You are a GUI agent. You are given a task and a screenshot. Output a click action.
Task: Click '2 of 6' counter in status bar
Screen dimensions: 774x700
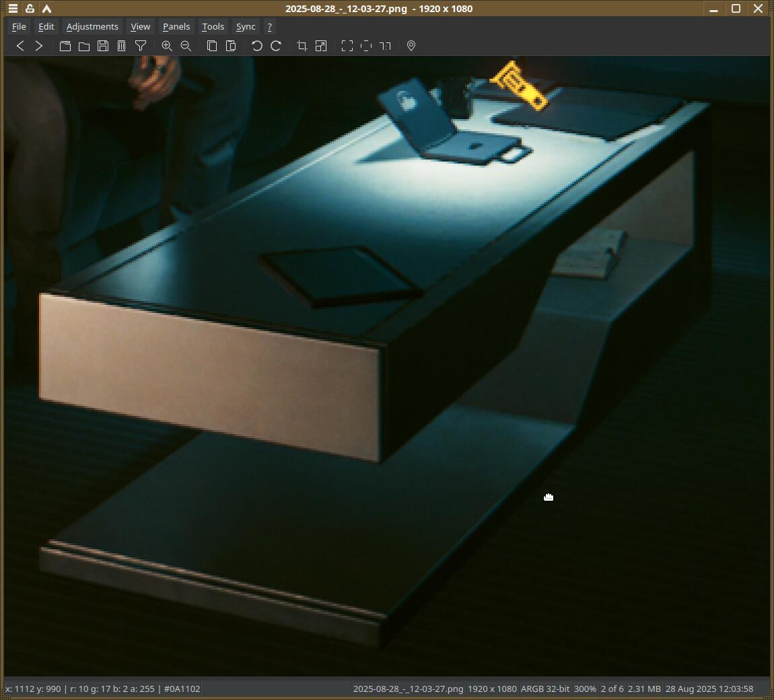pyautogui.click(x=612, y=689)
